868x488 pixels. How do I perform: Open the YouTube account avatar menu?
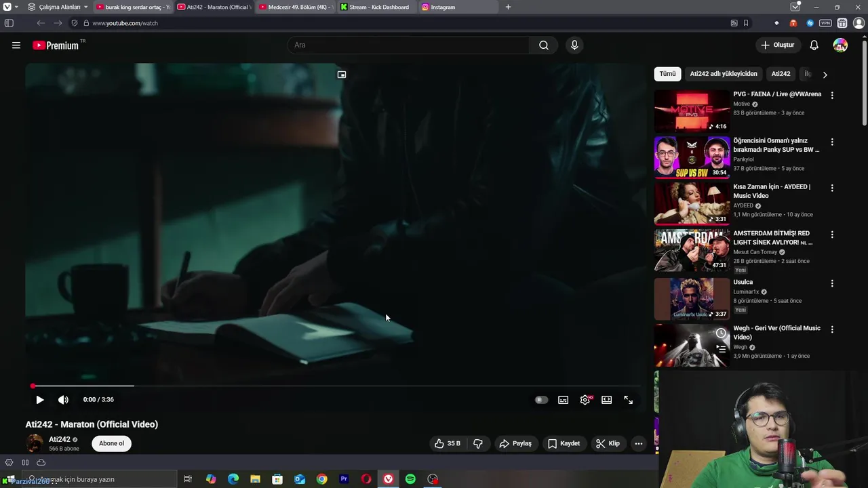click(840, 45)
